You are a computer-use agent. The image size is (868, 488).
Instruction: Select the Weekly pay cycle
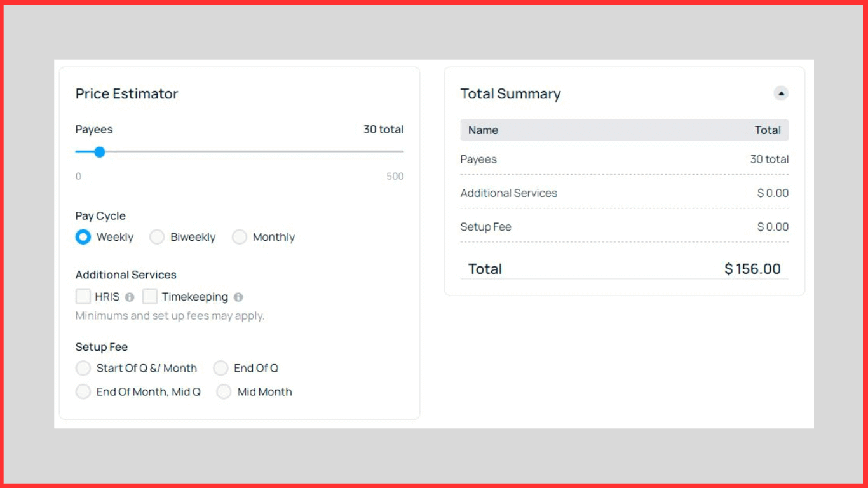coord(83,237)
